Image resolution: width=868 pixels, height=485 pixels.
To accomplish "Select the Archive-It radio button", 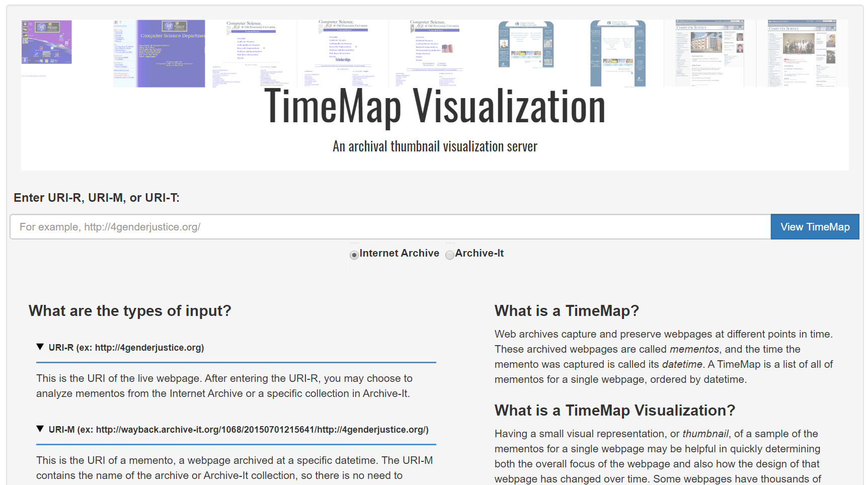I will 450,255.
